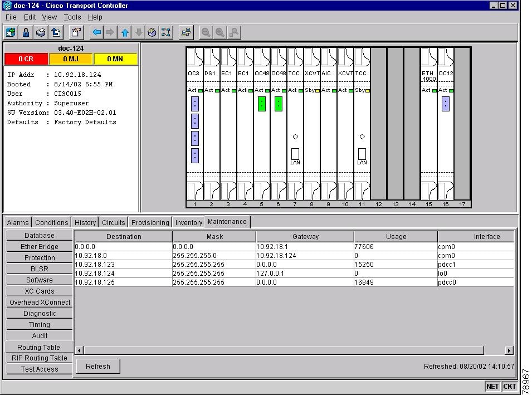Switch to the History tab
This screenshot has height=395, width=532.
coord(85,223)
